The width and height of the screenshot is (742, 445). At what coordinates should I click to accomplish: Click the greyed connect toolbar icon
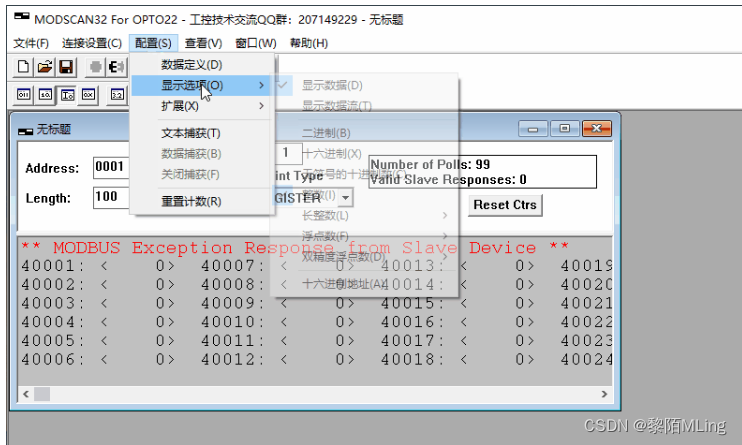(x=95, y=67)
